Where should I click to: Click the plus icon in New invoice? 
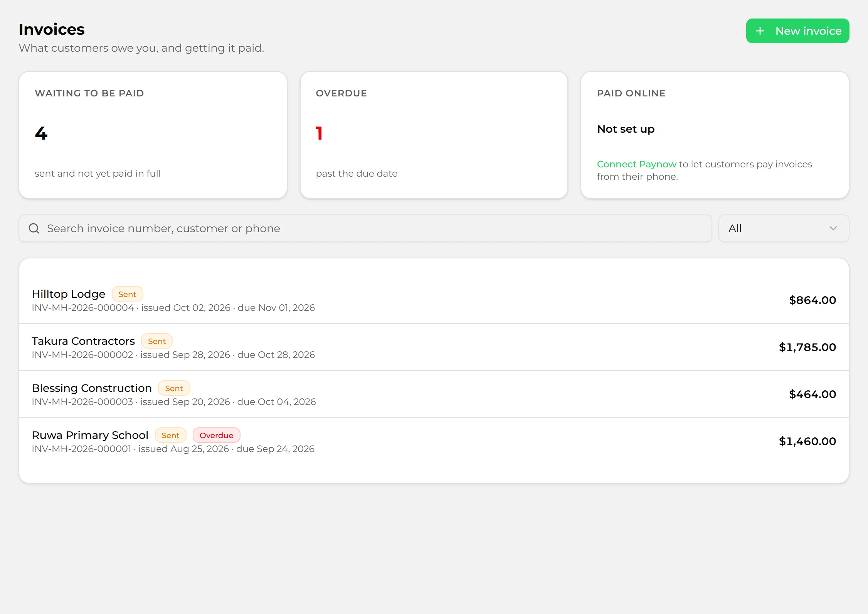point(760,31)
